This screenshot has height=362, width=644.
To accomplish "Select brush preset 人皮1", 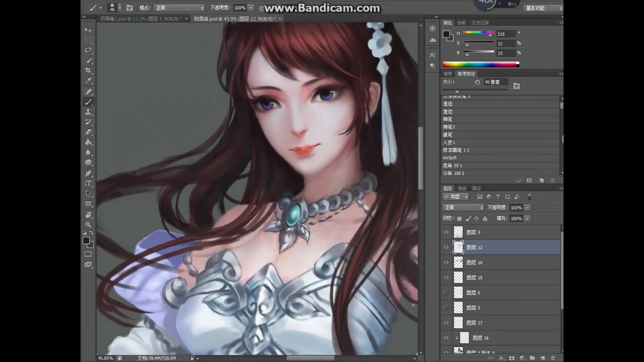I will tap(501, 142).
